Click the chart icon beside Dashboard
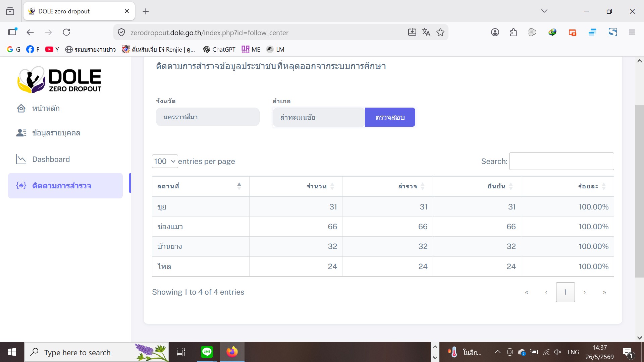This screenshot has height=362, width=644. coord(21,159)
